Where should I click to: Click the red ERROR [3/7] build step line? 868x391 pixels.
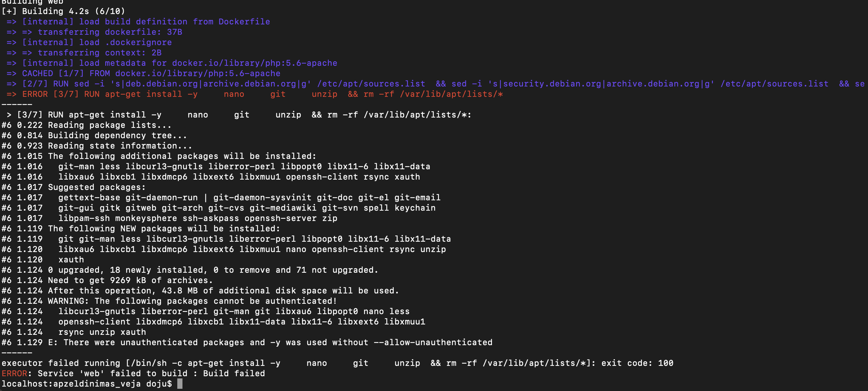click(262, 94)
